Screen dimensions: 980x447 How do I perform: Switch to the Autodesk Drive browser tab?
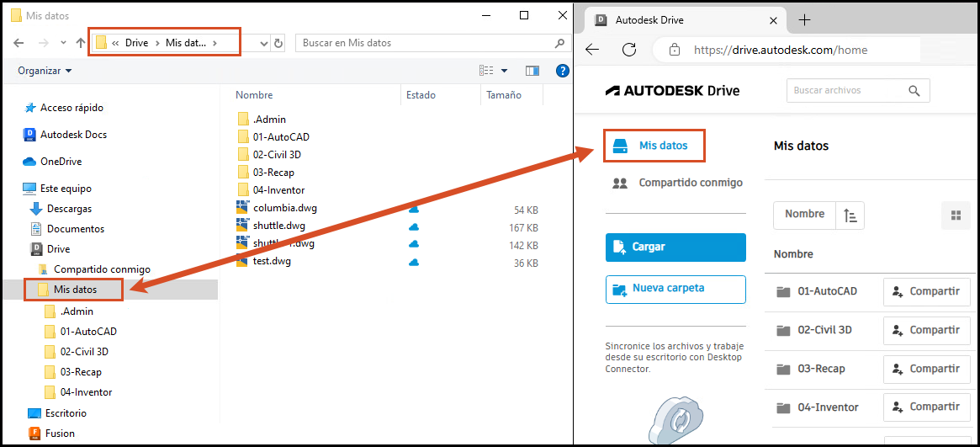pyautogui.click(x=685, y=20)
